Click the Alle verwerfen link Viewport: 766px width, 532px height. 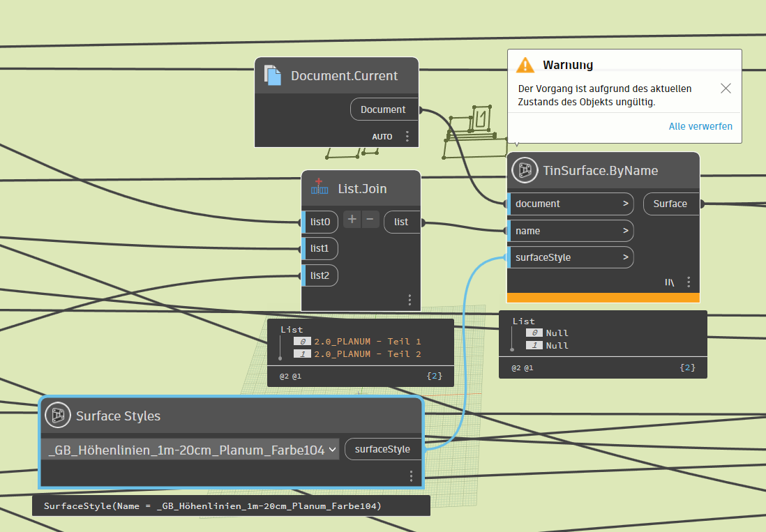[700, 126]
